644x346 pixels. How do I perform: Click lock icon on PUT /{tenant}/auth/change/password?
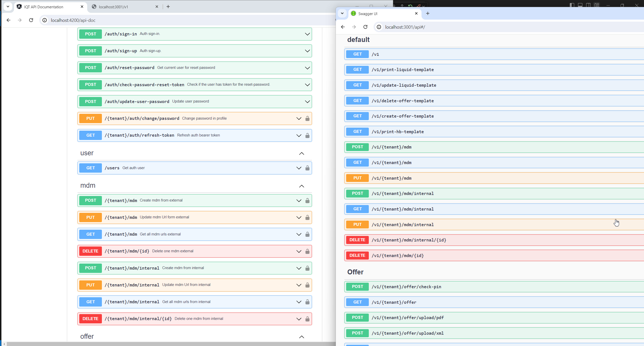pyautogui.click(x=307, y=118)
